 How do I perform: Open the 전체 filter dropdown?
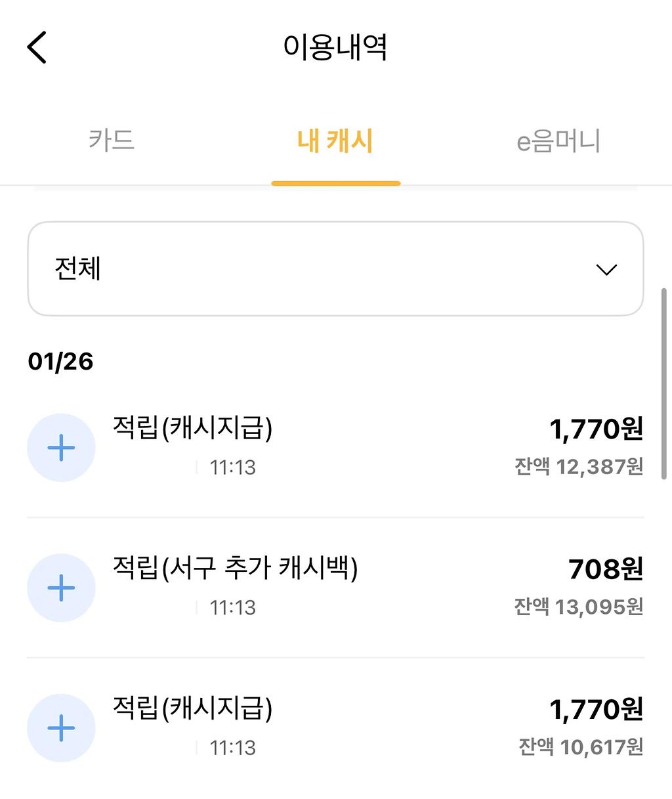point(335,269)
